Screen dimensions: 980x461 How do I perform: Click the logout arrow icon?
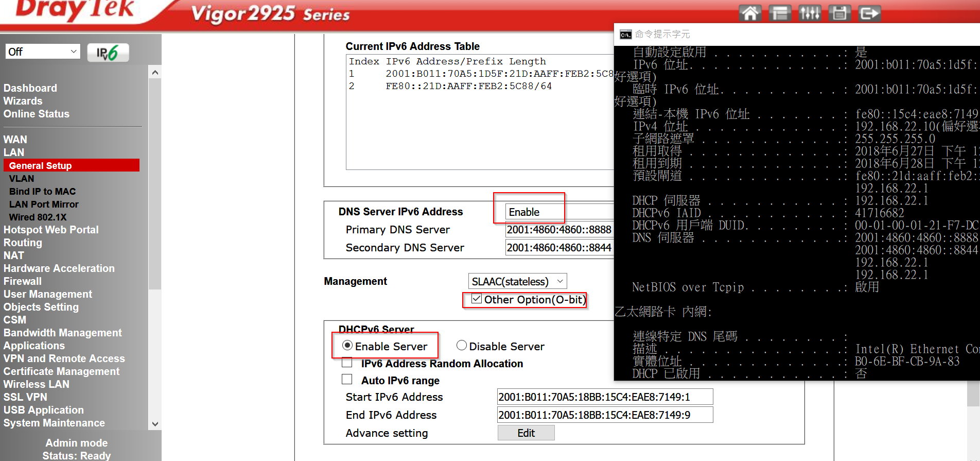(869, 13)
